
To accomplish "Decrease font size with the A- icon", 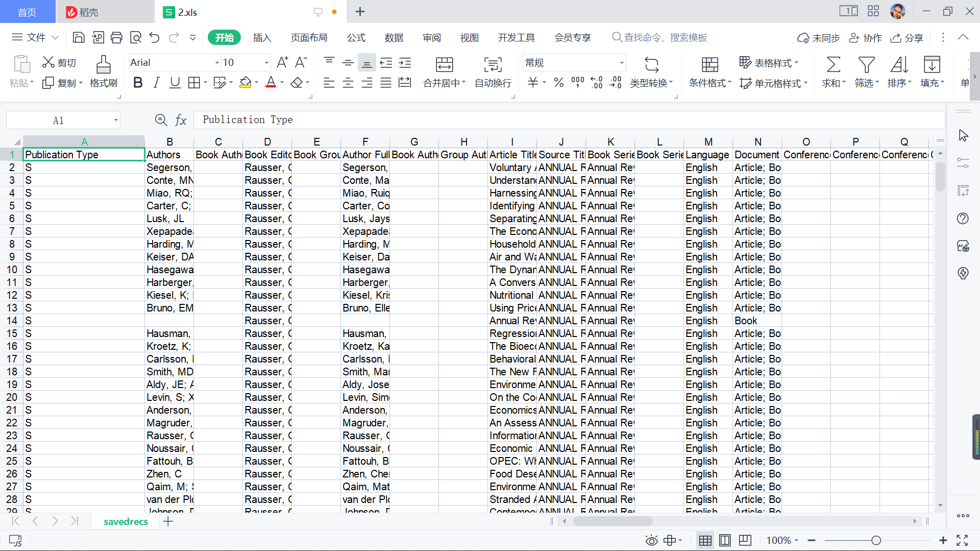I will 301,62.
